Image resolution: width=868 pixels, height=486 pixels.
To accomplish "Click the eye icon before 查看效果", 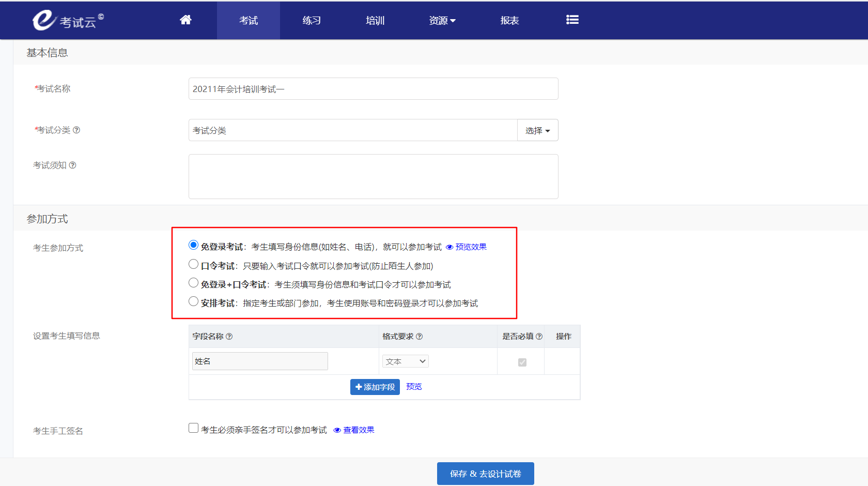I will (337, 430).
